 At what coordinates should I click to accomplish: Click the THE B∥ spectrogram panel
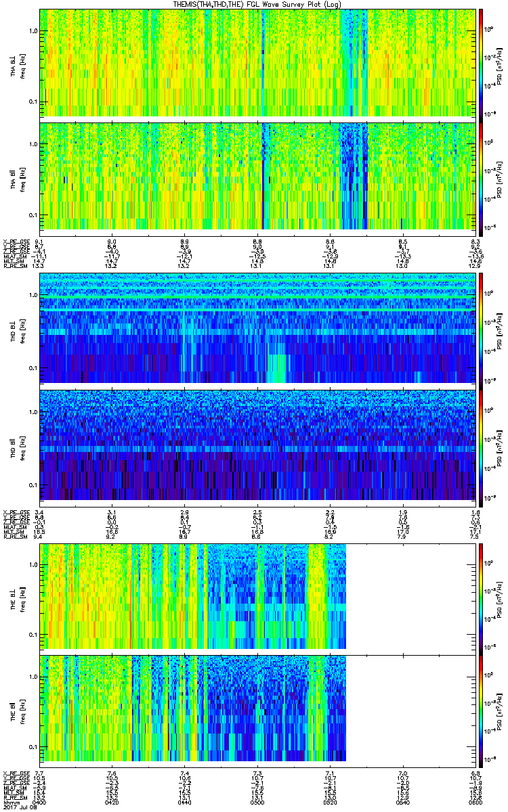(x=256, y=710)
